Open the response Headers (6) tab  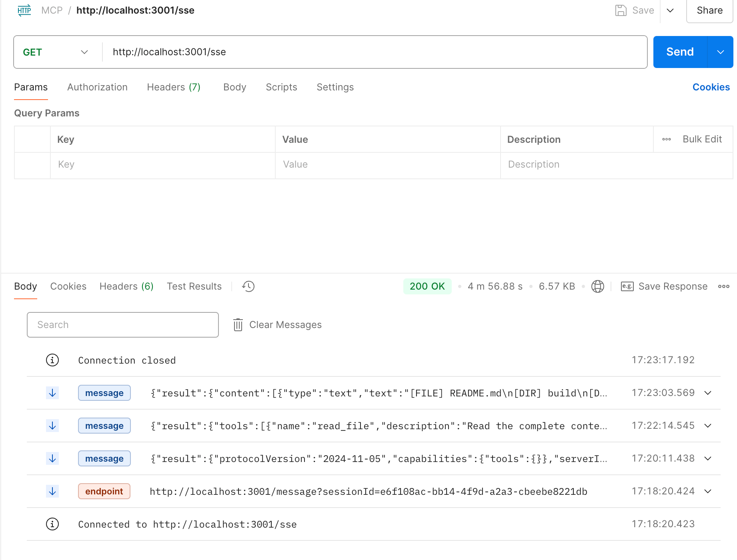pyautogui.click(x=126, y=286)
